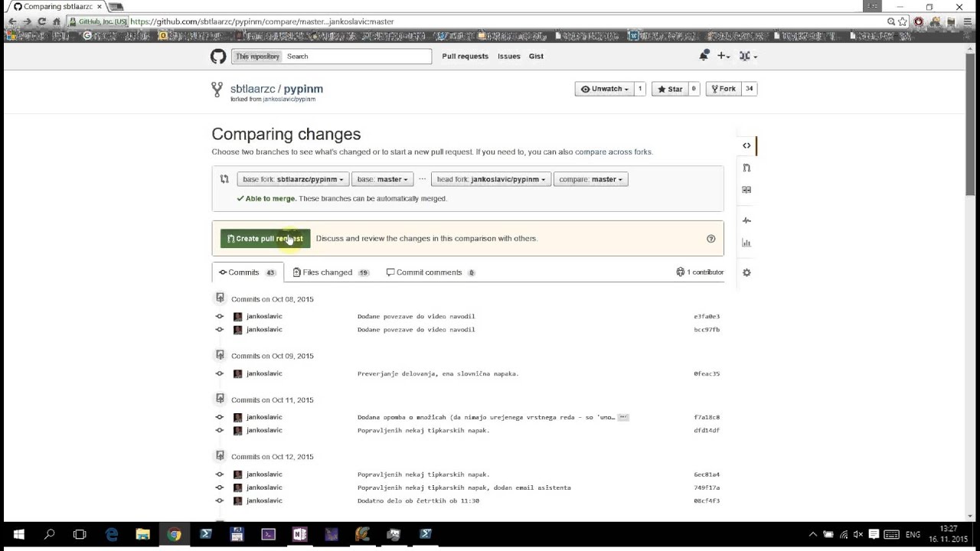Switch to the Commits tab
Screen dimensions: 980x551
pyautogui.click(x=247, y=272)
